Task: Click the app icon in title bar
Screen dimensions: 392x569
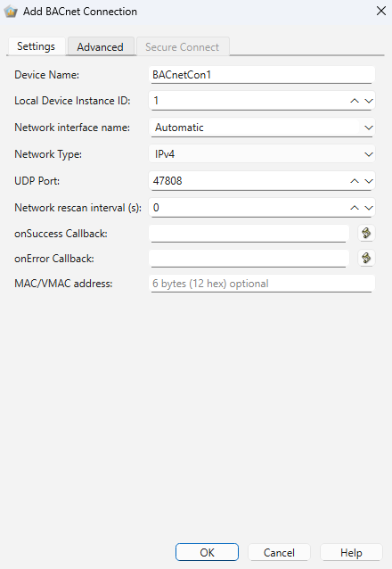Action: pos(11,12)
